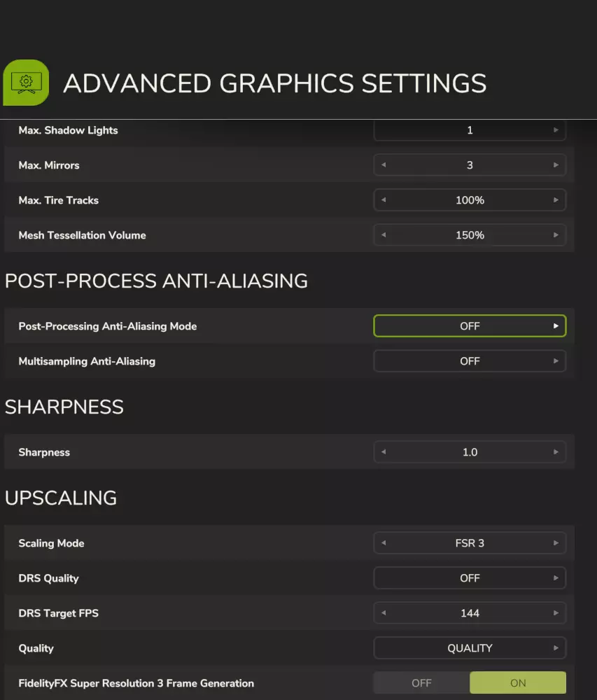This screenshot has height=700, width=597.
Task: Click the DRS Quality OFF value
Action: (470, 578)
